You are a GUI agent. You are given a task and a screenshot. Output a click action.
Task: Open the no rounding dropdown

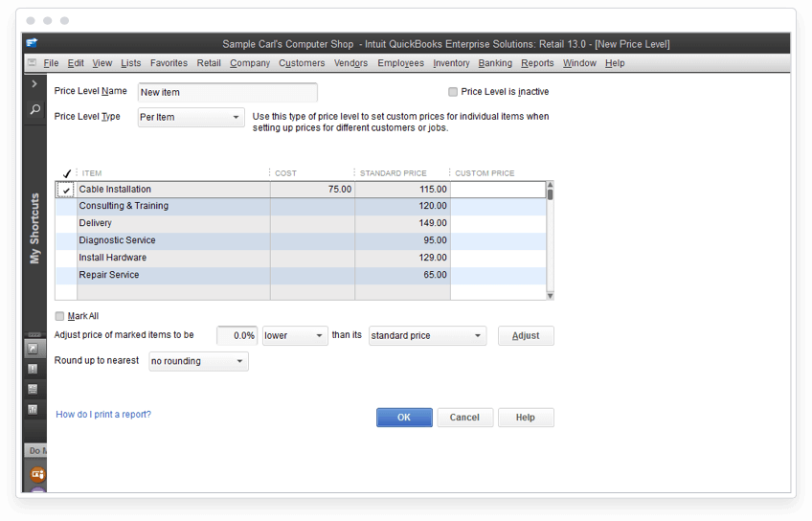click(x=198, y=361)
